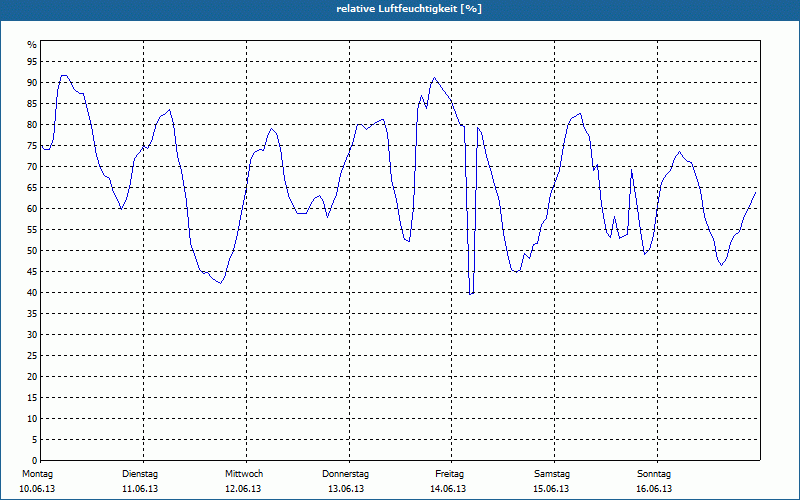Select the 'Montag' day label
This screenshot has height=500, width=800.
[37, 474]
